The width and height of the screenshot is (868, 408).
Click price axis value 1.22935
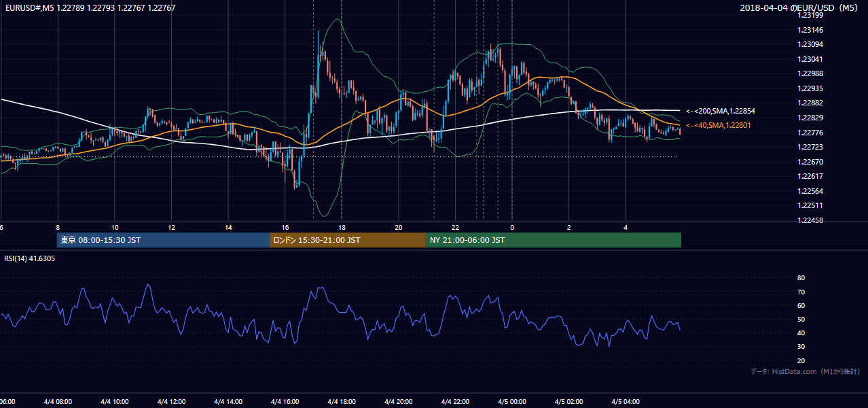[x=811, y=88]
